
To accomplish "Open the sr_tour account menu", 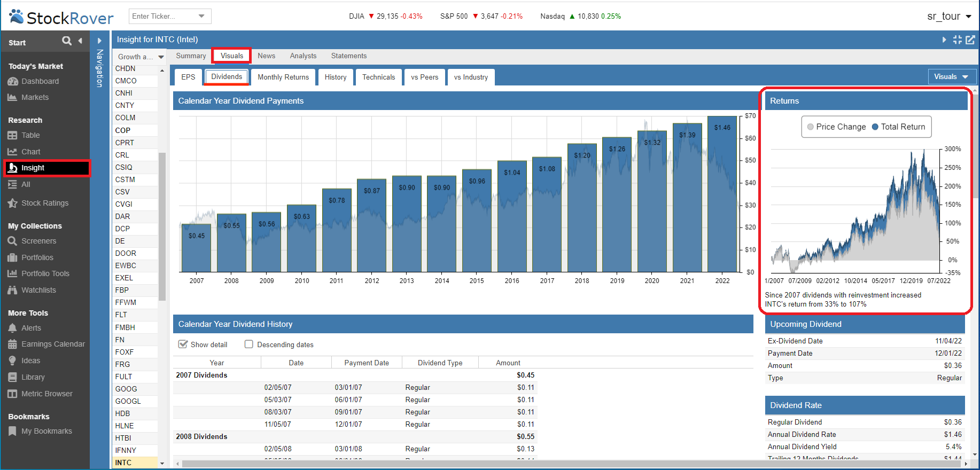I will tap(950, 16).
